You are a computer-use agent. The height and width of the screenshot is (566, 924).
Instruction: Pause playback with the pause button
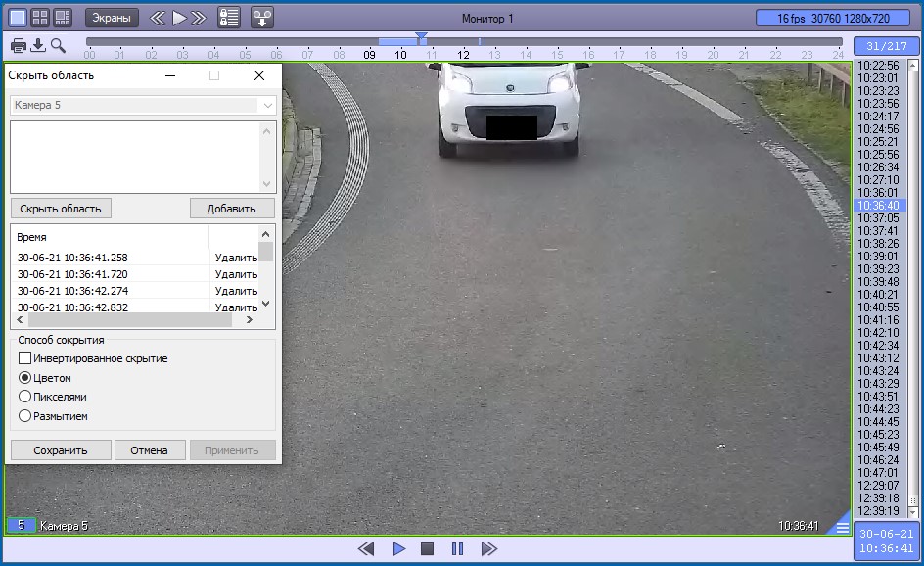457,549
